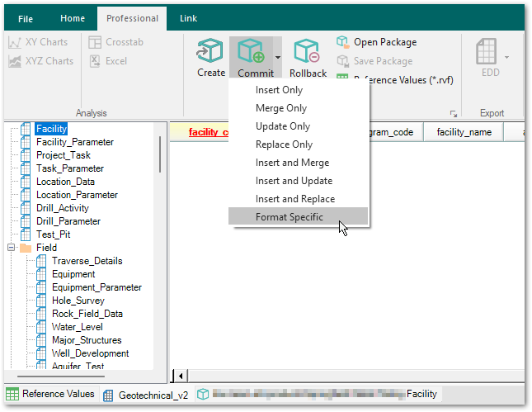Click the Open Package icon
Image resolution: width=532 pixels, height=412 pixels.
pos(343,42)
